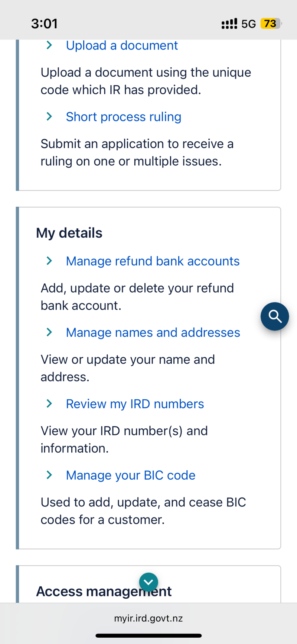Open Review my IRD numbers link
The image size is (297, 644).
tap(135, 404)
